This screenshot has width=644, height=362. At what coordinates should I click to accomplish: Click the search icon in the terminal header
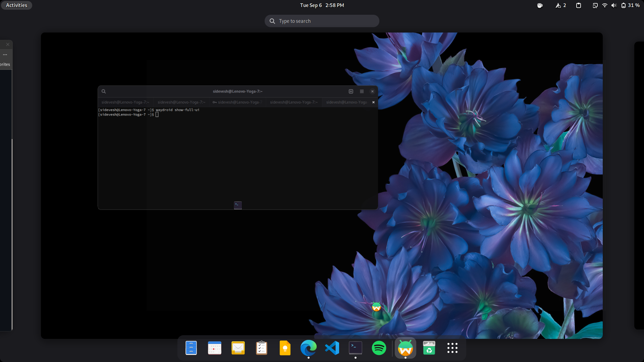103,91
